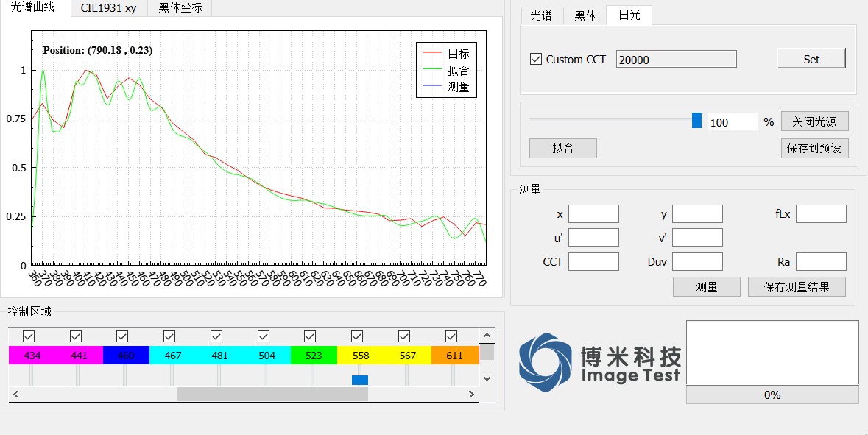Screen dimensions: 868x435
Task: Click the brightness slider handle
Action: (697, 120)
